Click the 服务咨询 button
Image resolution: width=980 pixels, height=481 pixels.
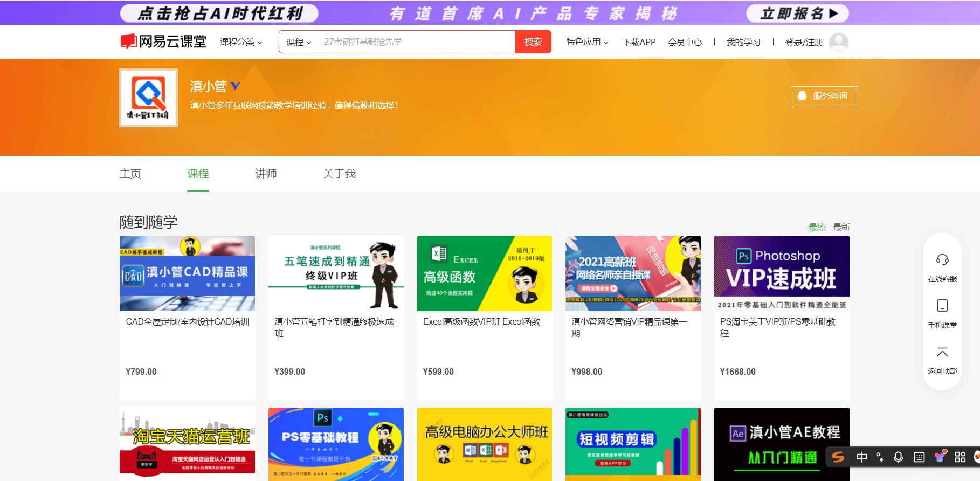[824, 96]
